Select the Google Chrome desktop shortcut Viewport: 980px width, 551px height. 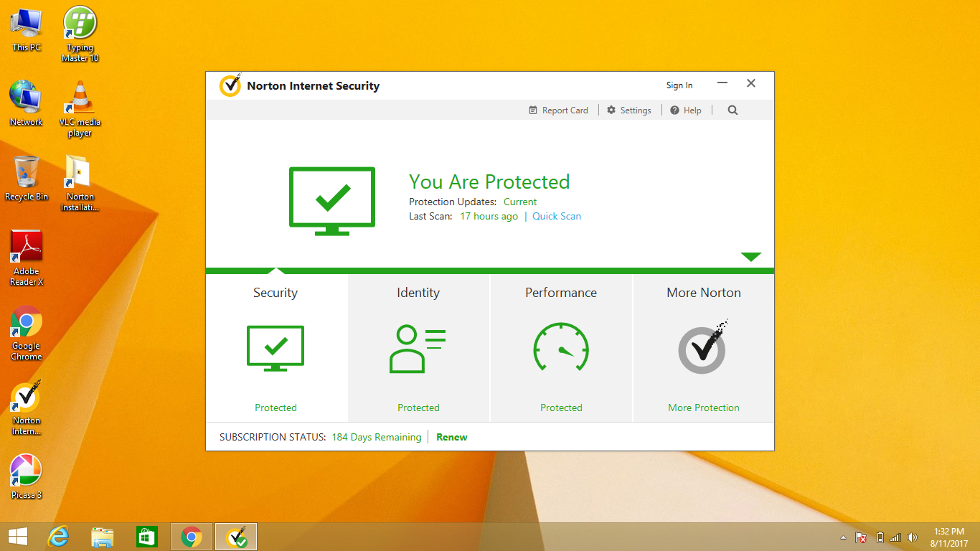coord(27,333)
